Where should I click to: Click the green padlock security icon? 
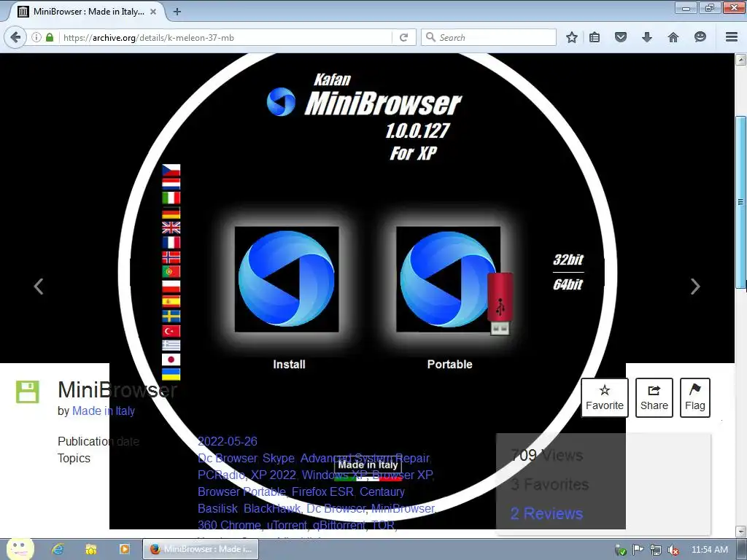(x=50, y=37)
